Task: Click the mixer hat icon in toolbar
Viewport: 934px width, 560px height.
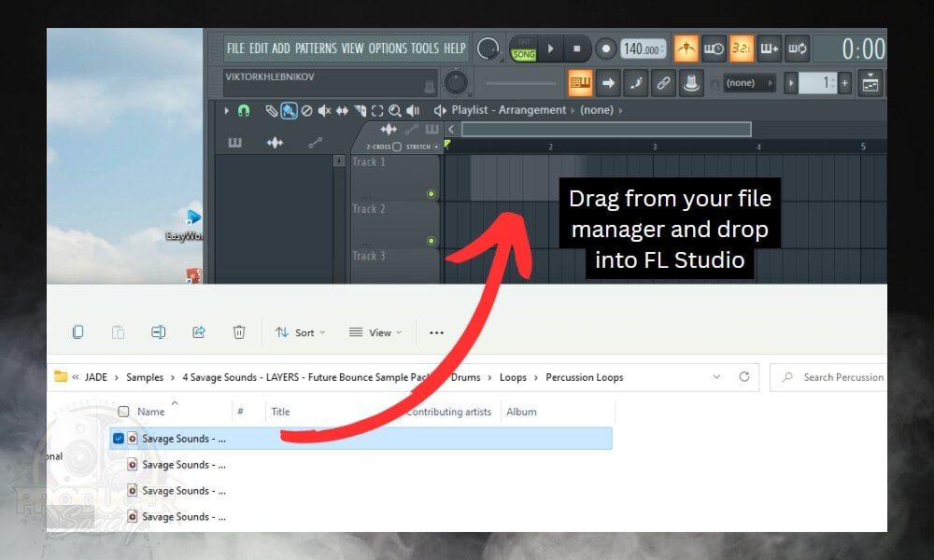Action: pyautogui.click(x=691, y=83)
